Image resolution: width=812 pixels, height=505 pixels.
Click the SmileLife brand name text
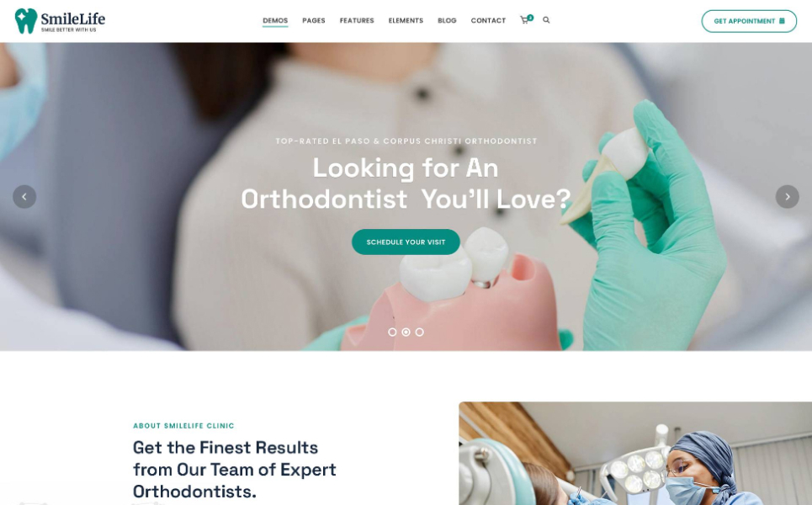click(73, 19)
